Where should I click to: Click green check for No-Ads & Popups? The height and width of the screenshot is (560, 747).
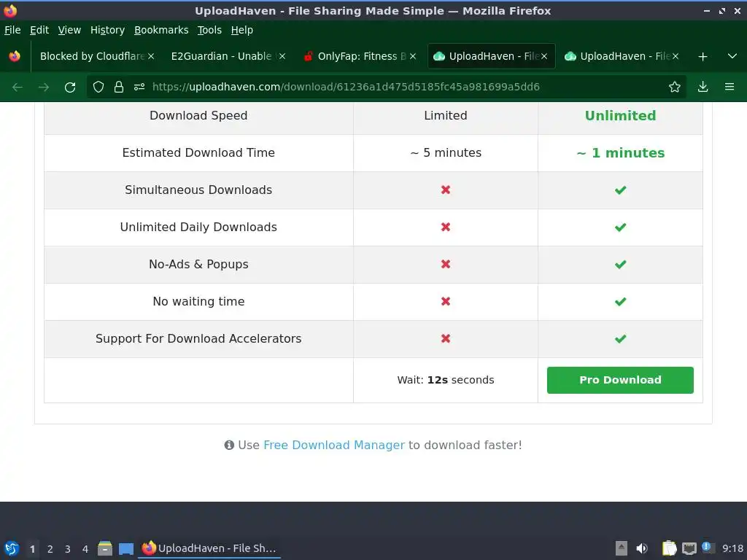click(x=620, y=264)
